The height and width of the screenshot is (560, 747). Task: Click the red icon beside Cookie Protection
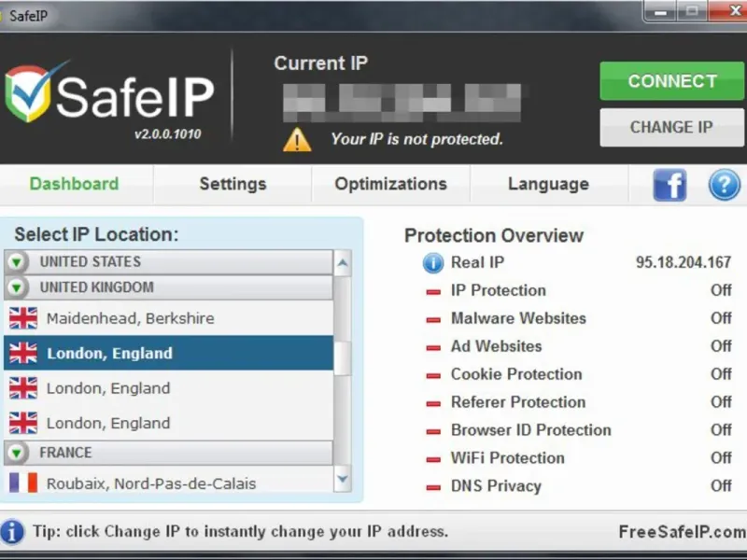click(x=433, y=376)
